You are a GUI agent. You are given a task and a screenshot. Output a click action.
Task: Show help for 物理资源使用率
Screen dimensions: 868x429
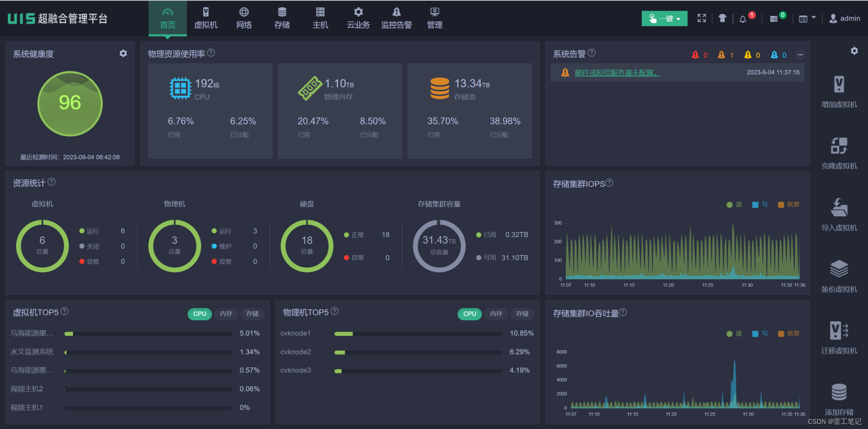(211, 53)
